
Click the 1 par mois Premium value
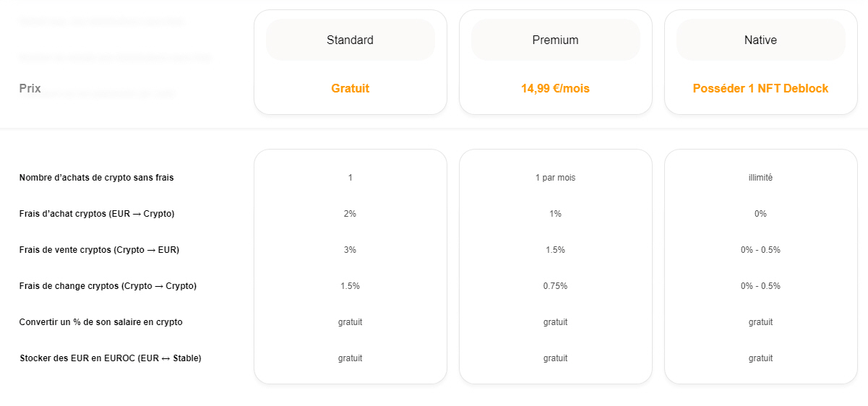(x=555, y=178)
